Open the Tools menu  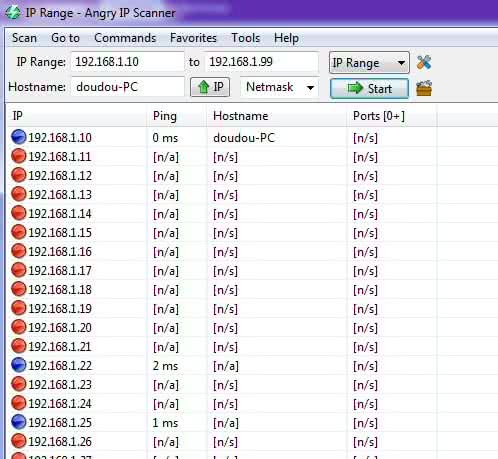click(x=246, y=38)
